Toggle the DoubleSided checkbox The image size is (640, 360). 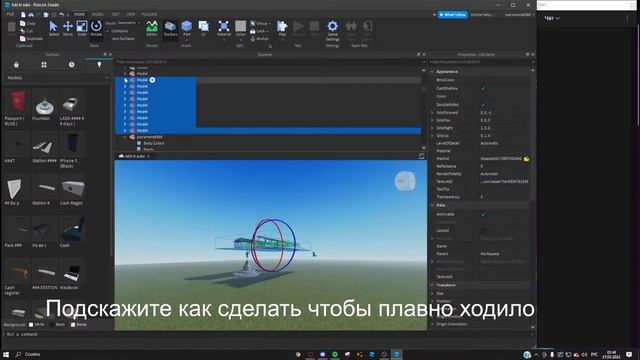pyautogui.click(x=483, y=105)
